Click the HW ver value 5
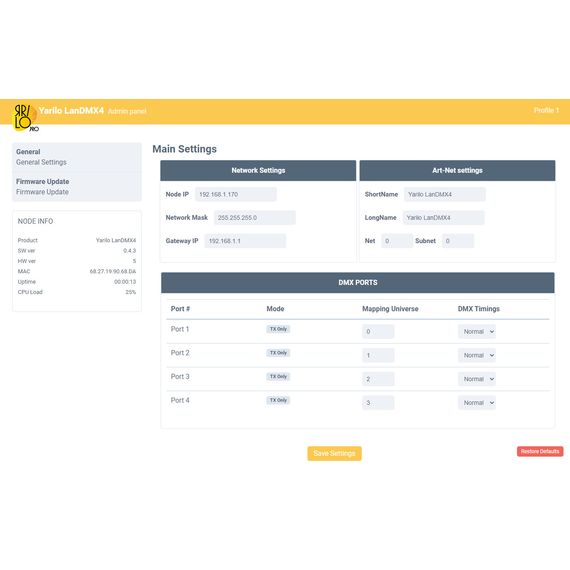570x570 pixels. [x=134, y=261]
